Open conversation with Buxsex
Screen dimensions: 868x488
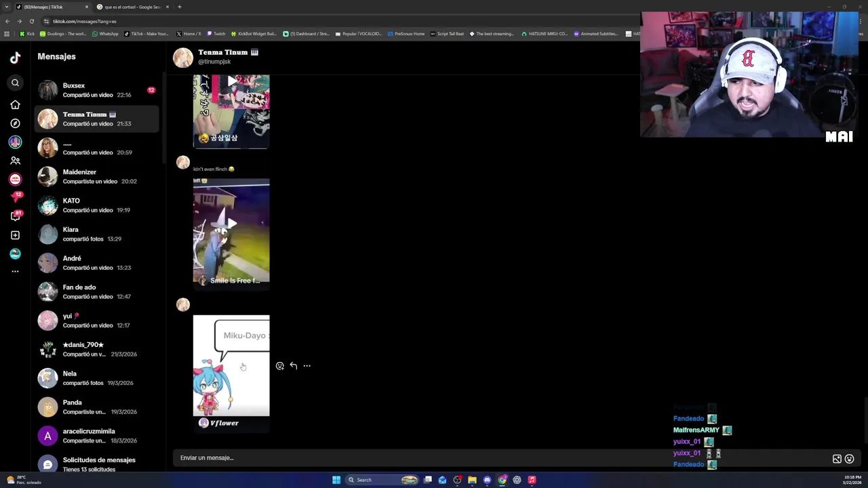click(x=98, y=90)
